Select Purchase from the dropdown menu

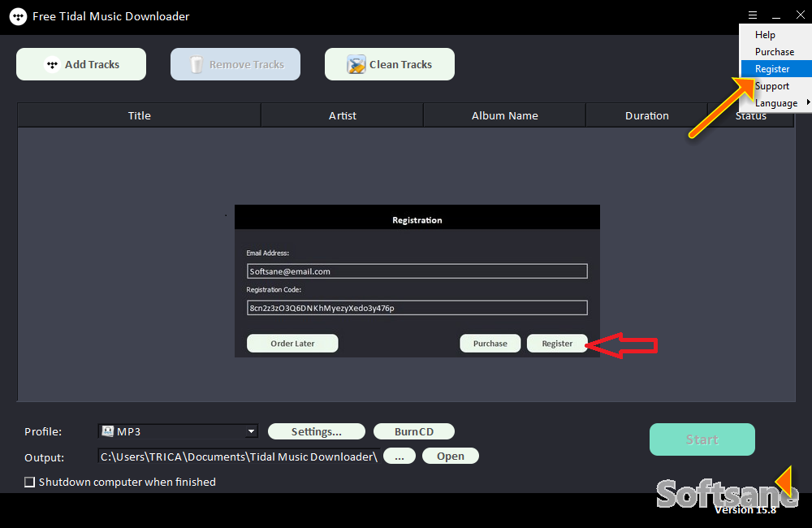pyautogui.click(x=775, y=52)
